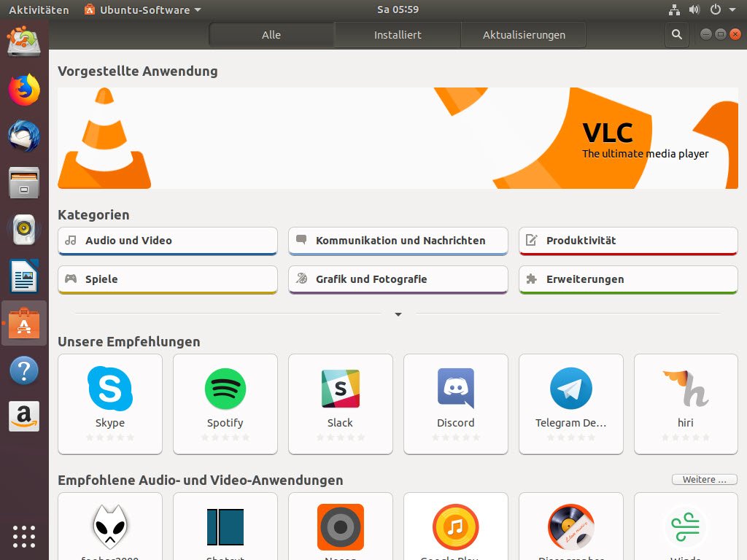Show applications grid in the dock
747x560 pixels.
click(24, 537)
